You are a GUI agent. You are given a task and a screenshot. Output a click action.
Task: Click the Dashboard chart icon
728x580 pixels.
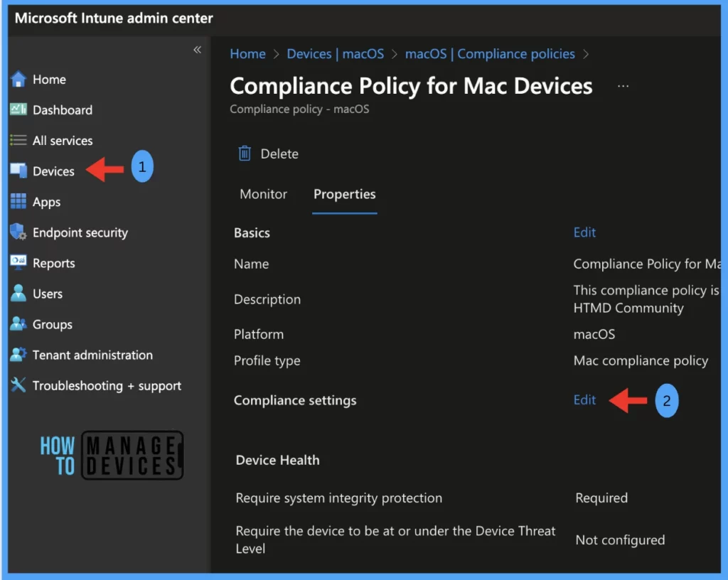coord(18,109)
